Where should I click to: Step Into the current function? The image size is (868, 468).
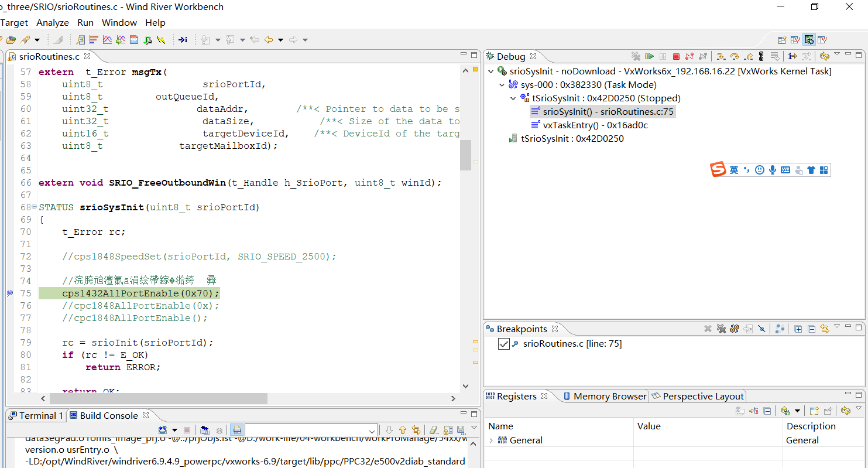click(722, 56)
